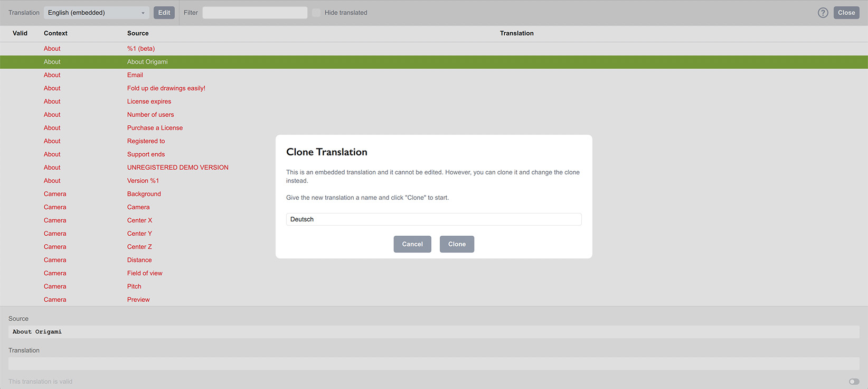Select the 'Purchase a License' row
The height and width of the screenshot is (389, 868).
(x=155, y=128)
